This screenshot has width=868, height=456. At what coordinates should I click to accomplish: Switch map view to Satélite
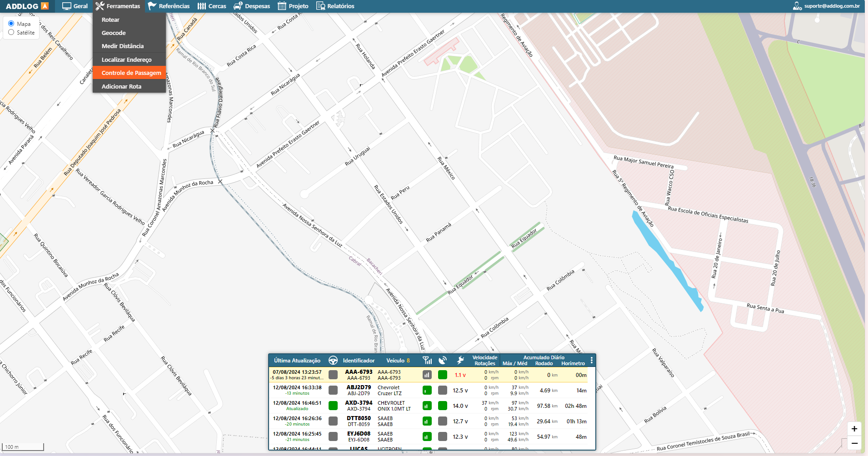11,32
